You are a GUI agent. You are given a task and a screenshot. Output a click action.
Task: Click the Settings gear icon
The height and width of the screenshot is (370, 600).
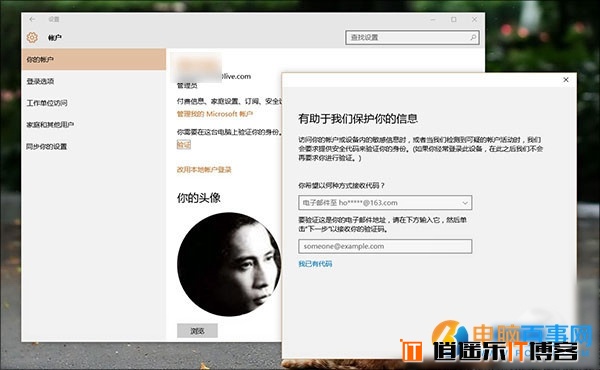tap(32, 37)
